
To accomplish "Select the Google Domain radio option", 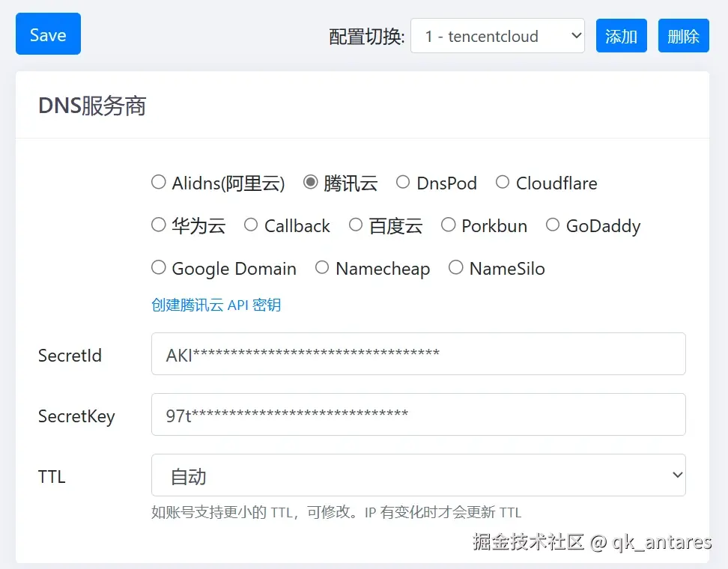I will pyautogui.click(x=159, y=267).
